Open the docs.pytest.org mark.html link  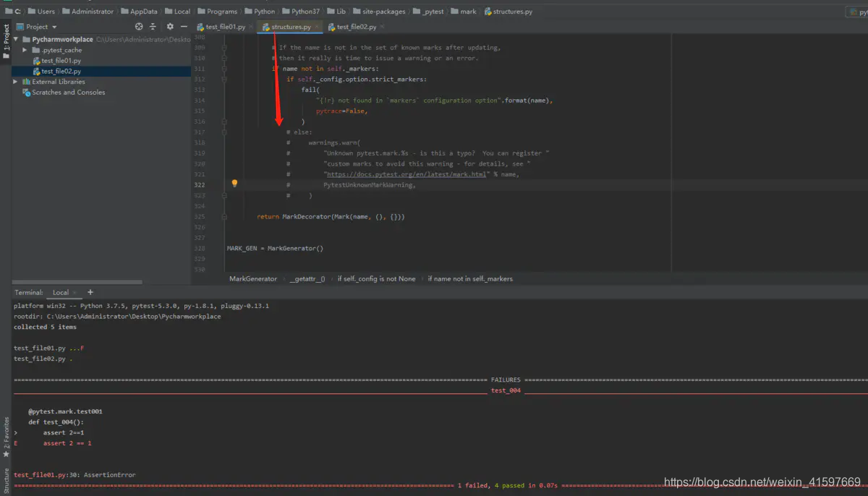(x=405, y=174)
